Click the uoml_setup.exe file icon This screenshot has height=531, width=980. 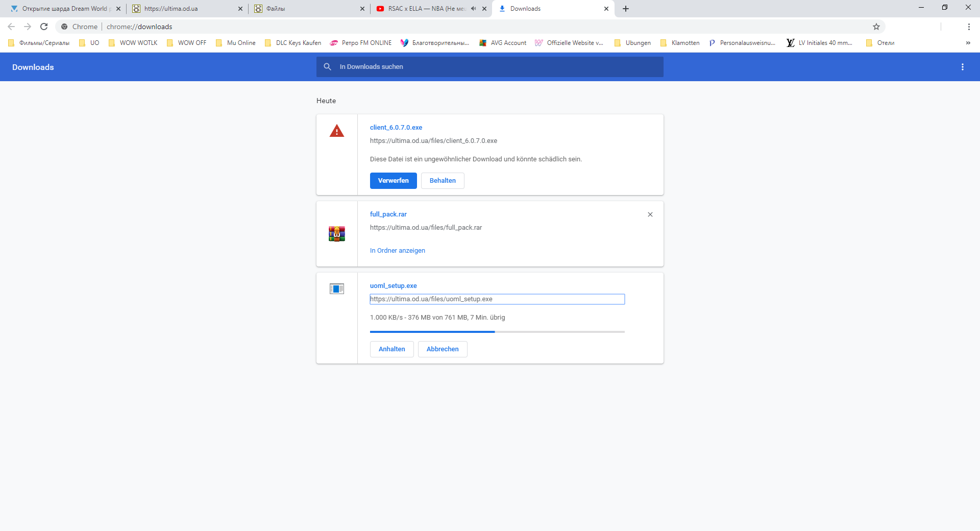click(337, 289)
